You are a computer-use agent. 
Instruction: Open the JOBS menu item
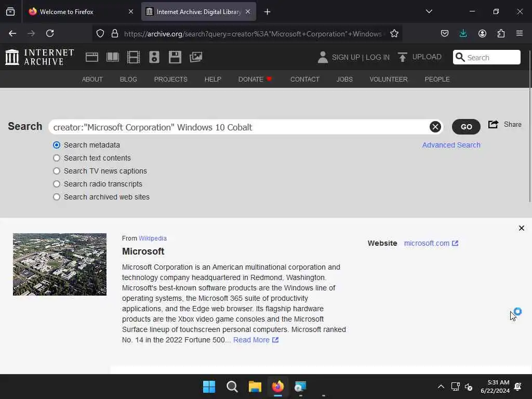(x=344, y=79)
